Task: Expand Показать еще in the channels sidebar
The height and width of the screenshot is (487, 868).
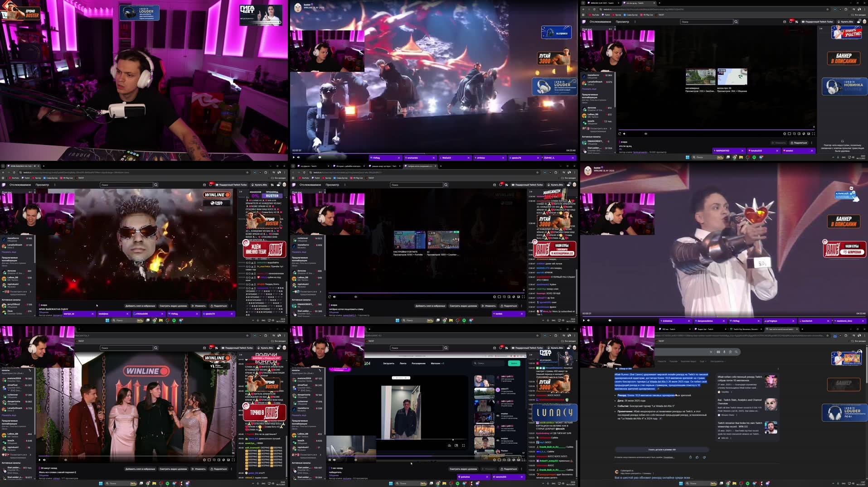Action: coord(298,252)
